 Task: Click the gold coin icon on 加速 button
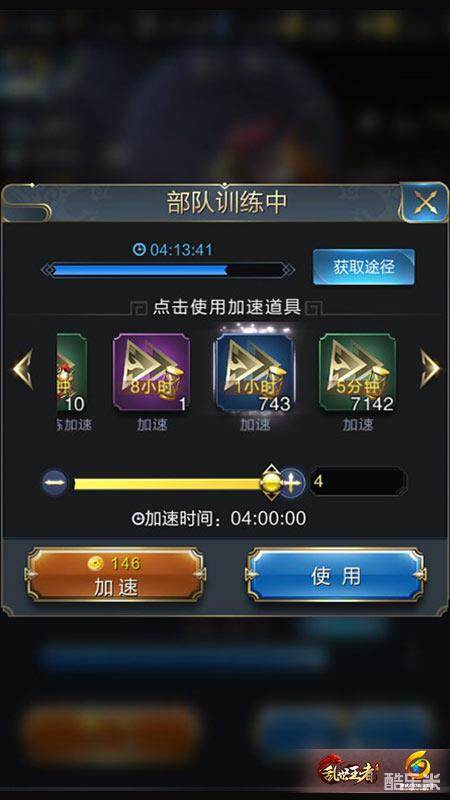pyautogui.click(x=96, y=563)
